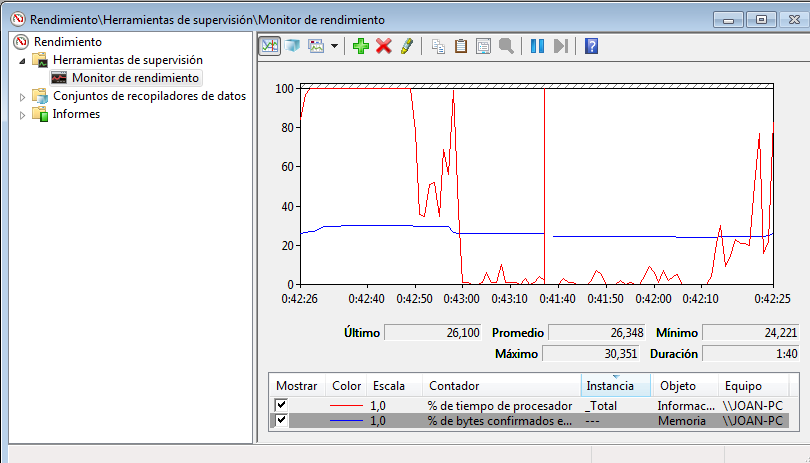The height and width of the screenshot is (463, 810).
Task: Open the Properties icon in toolbar
Action: pos(484,46)
